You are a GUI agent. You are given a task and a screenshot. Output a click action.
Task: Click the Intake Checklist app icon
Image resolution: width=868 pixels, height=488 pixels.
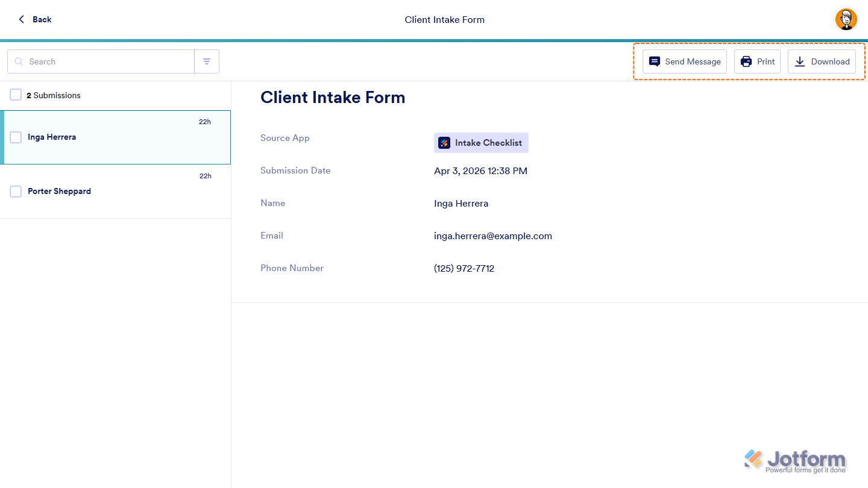coord(444,143)
